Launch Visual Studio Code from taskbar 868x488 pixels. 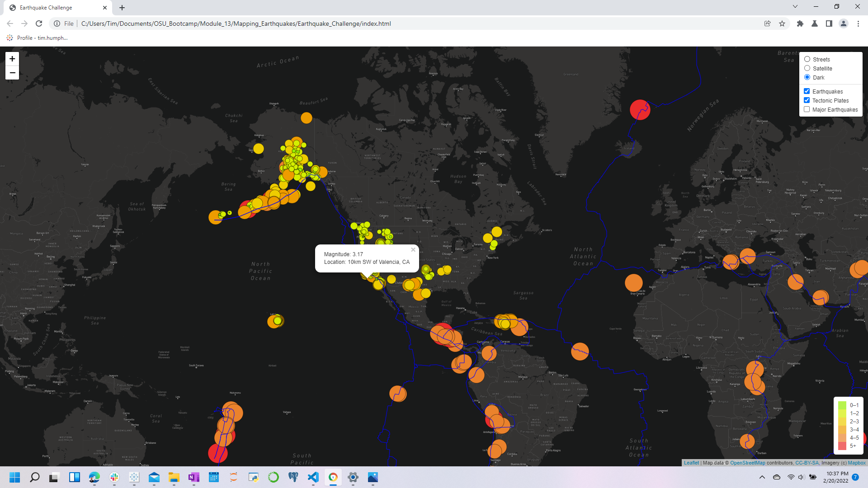pyautogui.click(x=313, y=477)
